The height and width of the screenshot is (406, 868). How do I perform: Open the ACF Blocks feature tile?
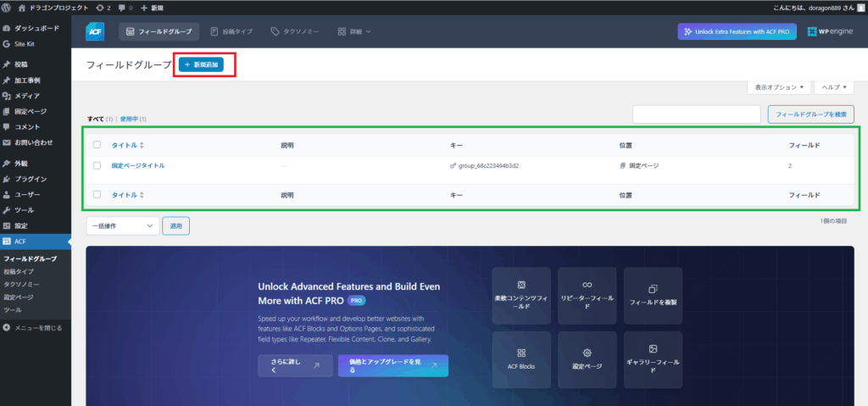coord(521,359)
